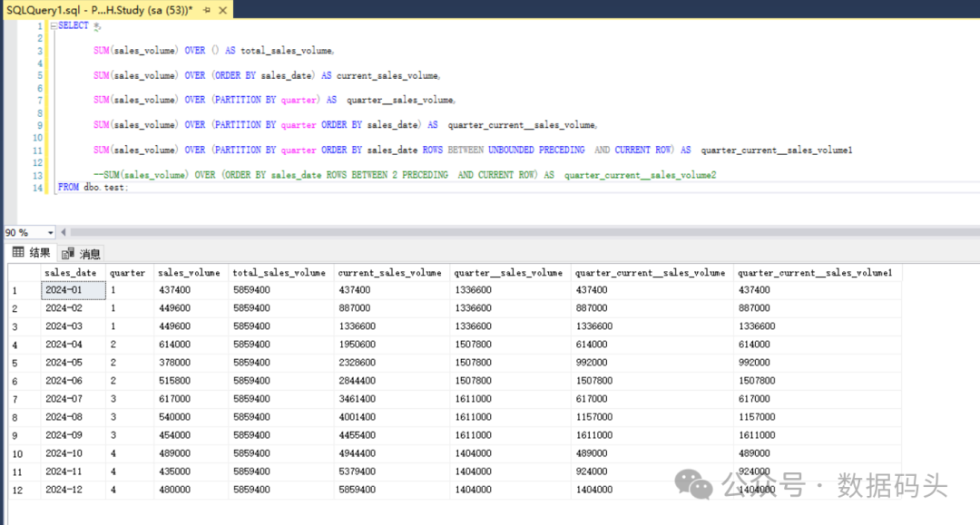Open the 90 % zoom dropdown
Screen dimensions: 980x525
click(50, 233)
